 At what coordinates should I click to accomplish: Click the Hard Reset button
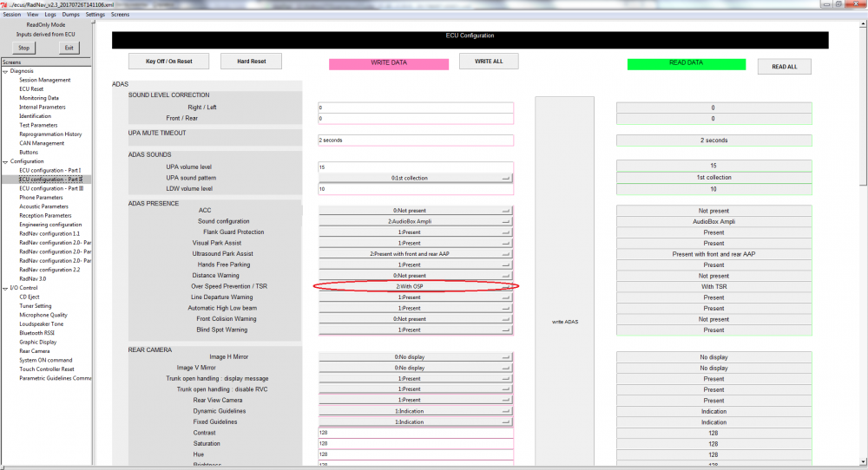252,62
